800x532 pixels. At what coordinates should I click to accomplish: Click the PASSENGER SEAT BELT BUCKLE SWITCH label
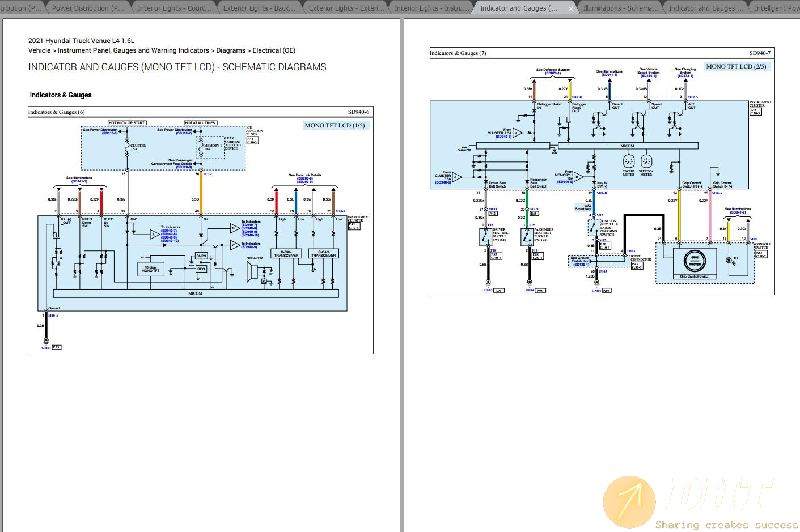pyautogui.click(x=543, y=235)
